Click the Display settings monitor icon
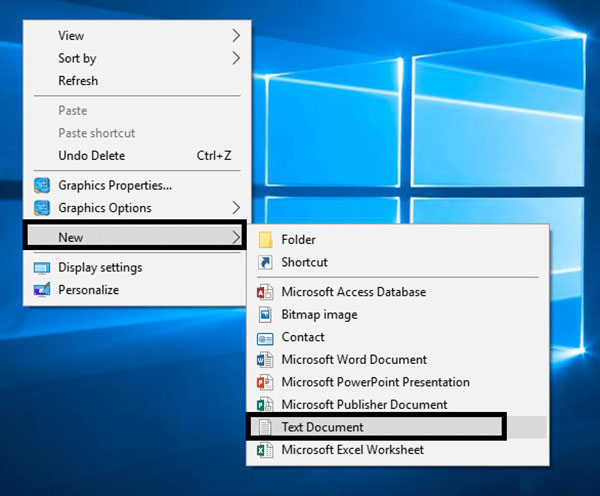 pyautogui.click(x=42, y=268)
